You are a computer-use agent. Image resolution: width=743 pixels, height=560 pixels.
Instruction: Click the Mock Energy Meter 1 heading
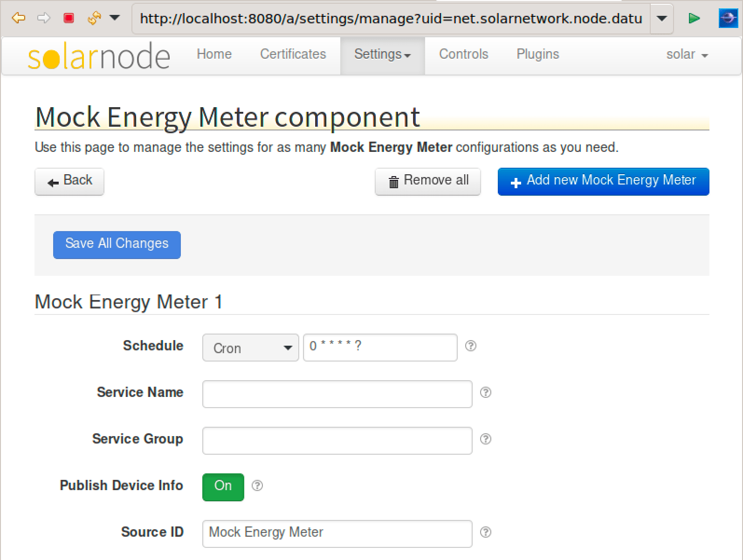129,302
